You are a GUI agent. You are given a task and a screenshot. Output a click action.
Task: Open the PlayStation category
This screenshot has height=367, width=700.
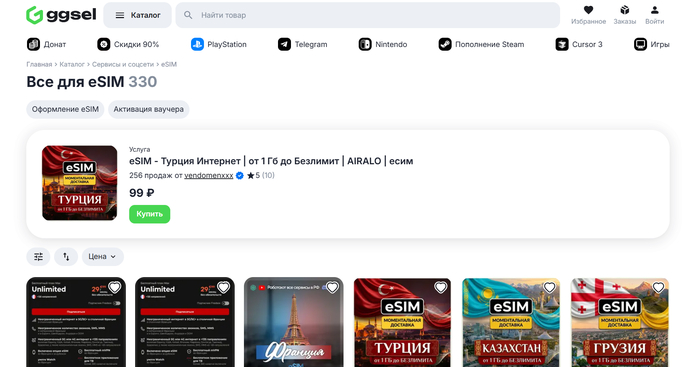[219, 44]
